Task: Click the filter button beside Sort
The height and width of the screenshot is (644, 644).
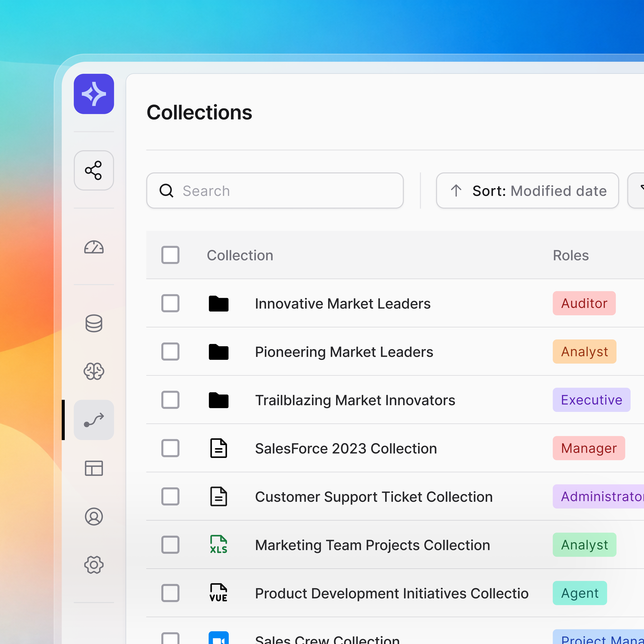Action: coord(636,191)
